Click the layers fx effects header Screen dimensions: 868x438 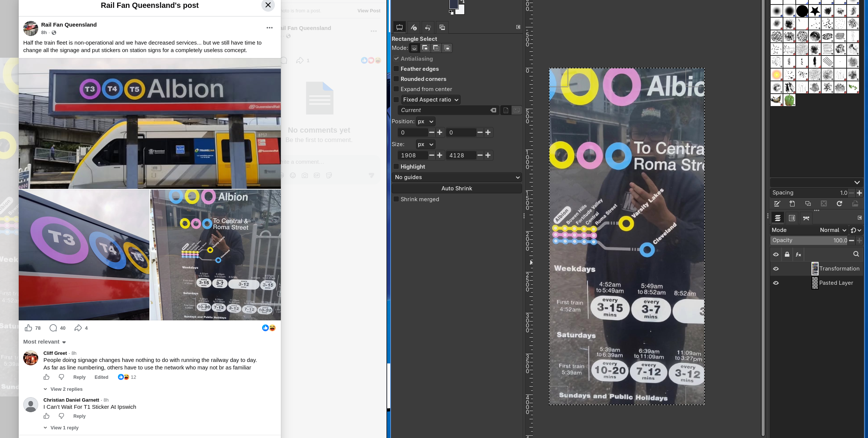[798, 254]
